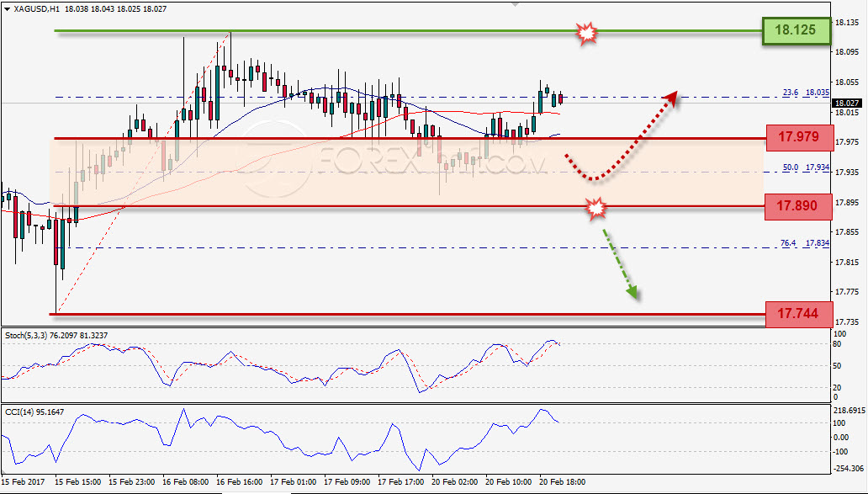Image resolution: width=868 pixels, height=494 pixels.
Task: Click the green 18.125 resistance price label
Action: point(796,30)
